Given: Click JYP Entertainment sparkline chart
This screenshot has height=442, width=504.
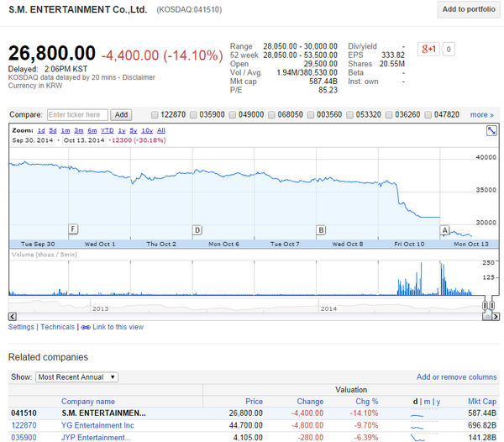Looking at the screenshot, I should pyautogui.click(x=424, y=438).
